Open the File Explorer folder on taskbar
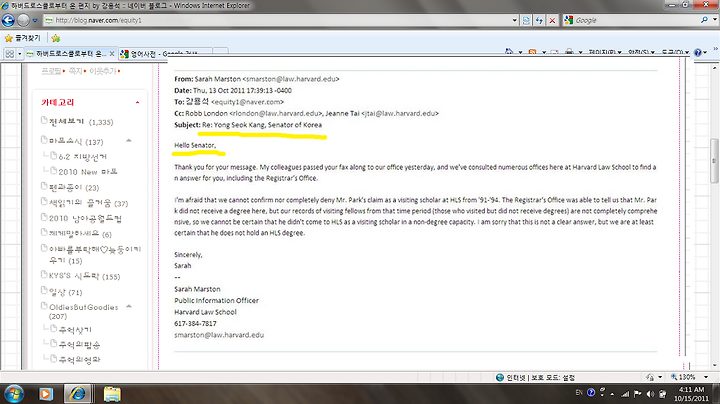 [112, 394]
